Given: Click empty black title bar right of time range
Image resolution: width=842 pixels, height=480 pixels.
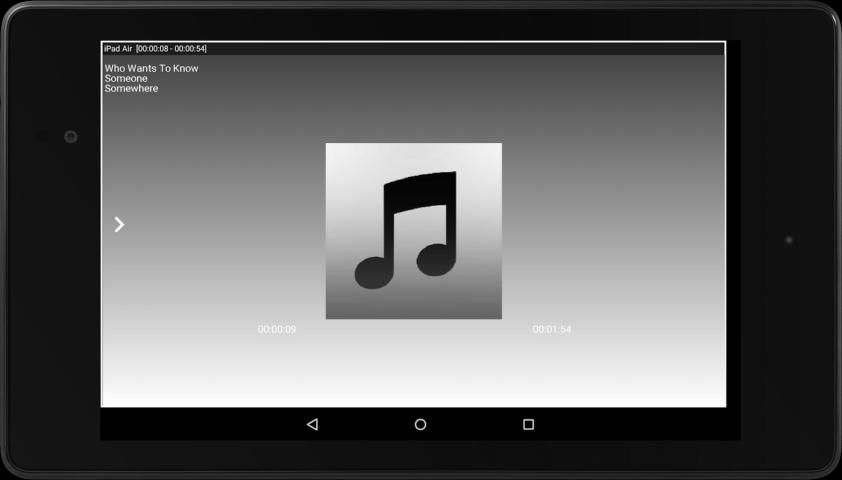Looking at the screenshot, I should pyautogui.click(x=460, y=49).
